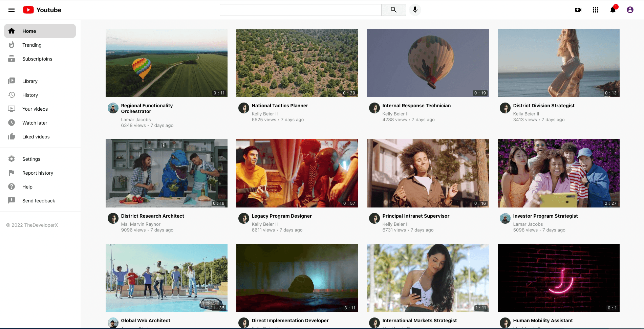The width and height of the screenshot is (644, 329).
Task: Click the create video camera icon
Action: tap(578, 10)
